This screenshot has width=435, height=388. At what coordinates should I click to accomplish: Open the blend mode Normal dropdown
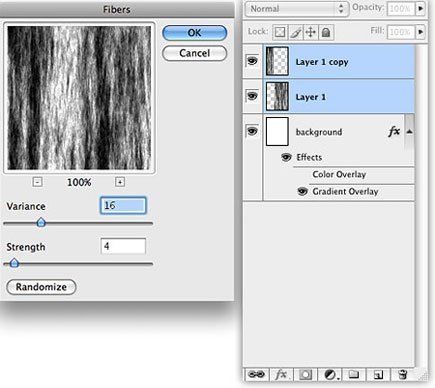296,9
